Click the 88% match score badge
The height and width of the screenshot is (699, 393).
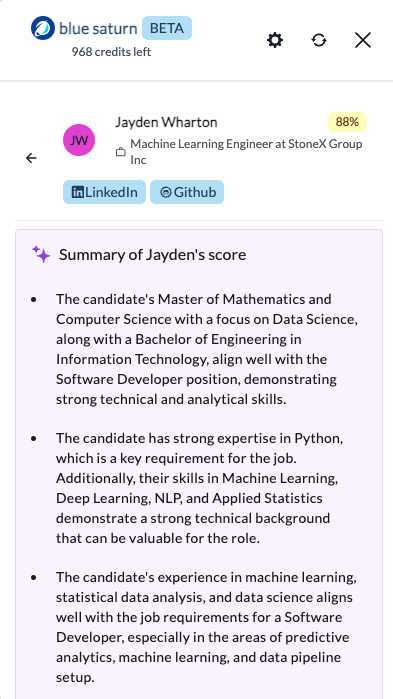(x=347, y=122)
